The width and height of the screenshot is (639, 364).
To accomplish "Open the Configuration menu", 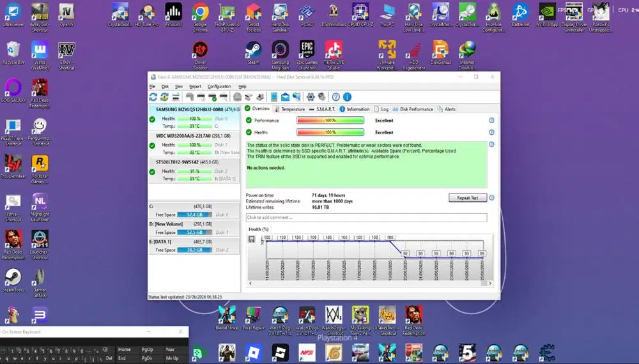I will point(219,86).
